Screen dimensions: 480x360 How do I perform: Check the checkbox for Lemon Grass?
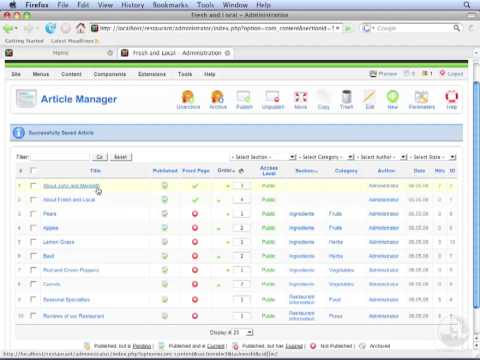(33, 242)
